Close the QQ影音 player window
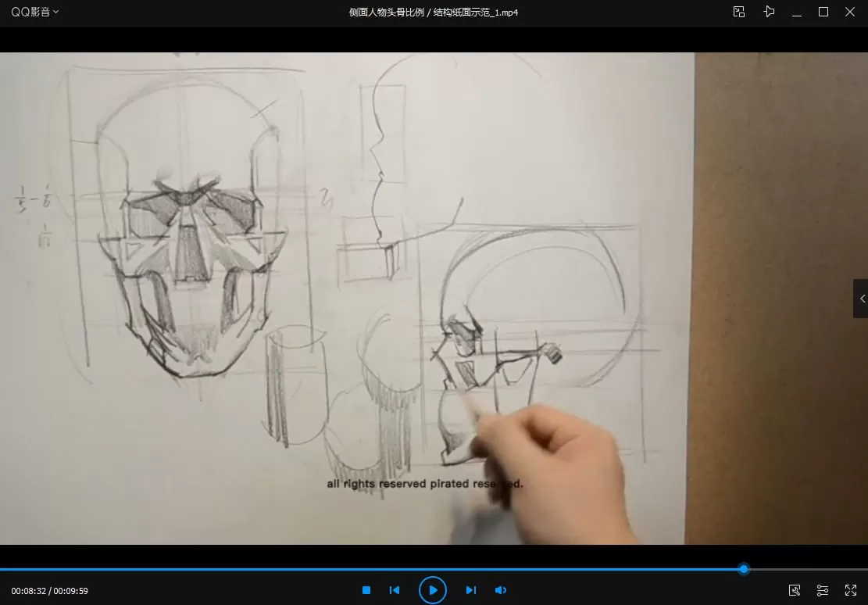This screenshot has width=868, height=605. (x=850, y=12)
